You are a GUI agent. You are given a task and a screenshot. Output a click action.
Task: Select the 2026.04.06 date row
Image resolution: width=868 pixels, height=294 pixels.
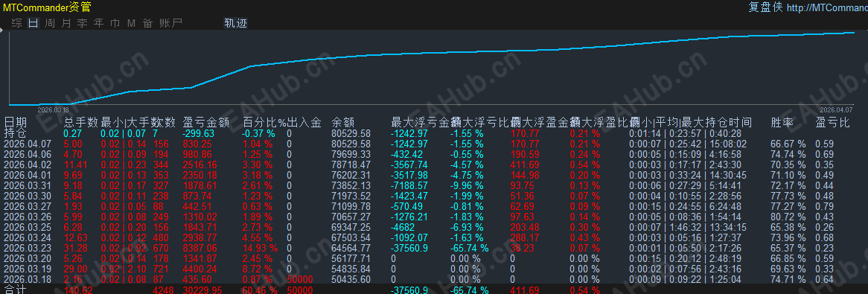pos(27,154)
